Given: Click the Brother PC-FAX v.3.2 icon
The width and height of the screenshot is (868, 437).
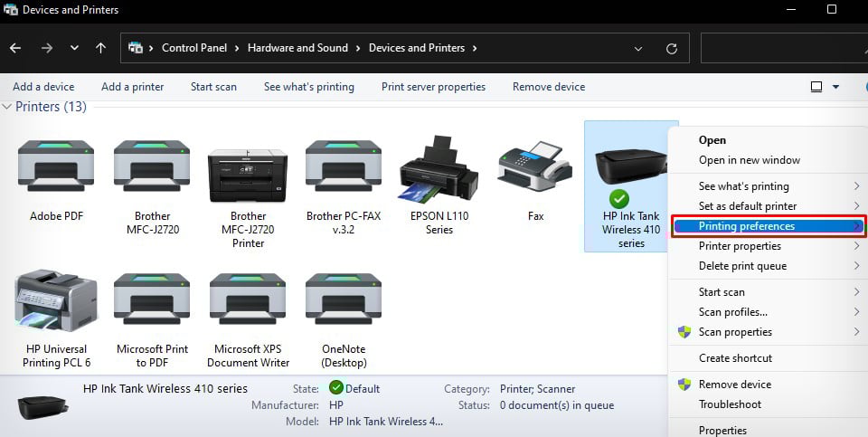Looking at the screenshot, I should [x=344, y=166].
